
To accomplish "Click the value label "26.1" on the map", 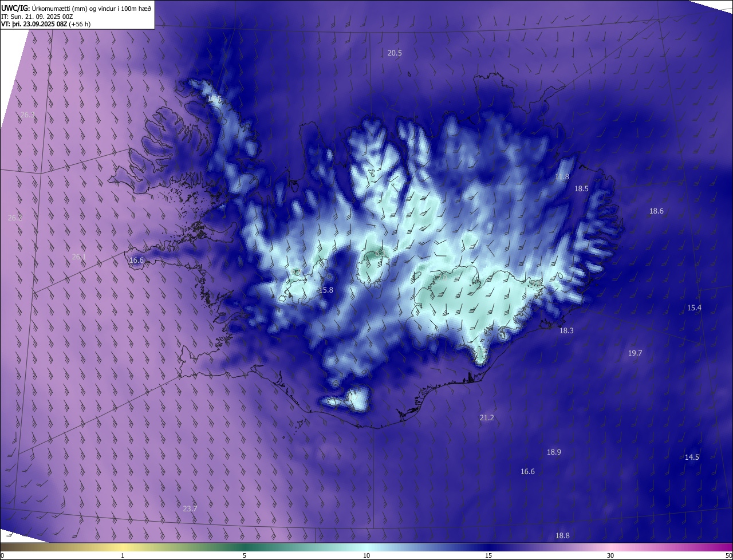I will click(x=79, y=257).
